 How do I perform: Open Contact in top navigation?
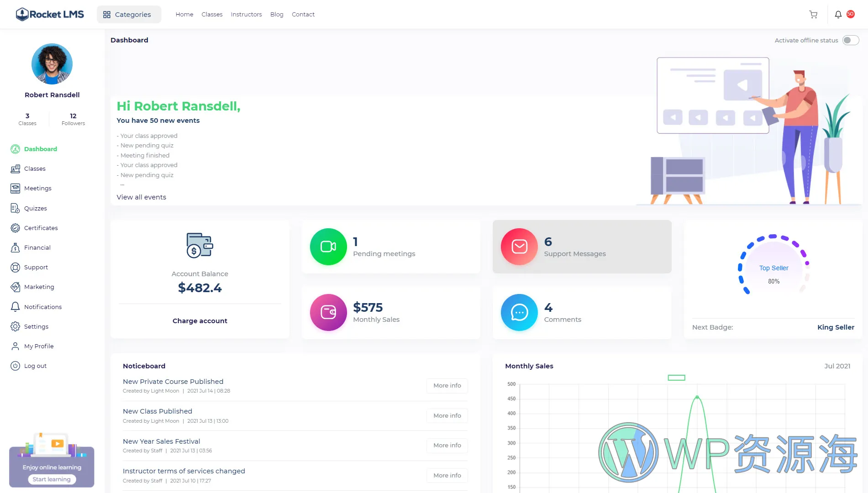(x=303, y=15)
